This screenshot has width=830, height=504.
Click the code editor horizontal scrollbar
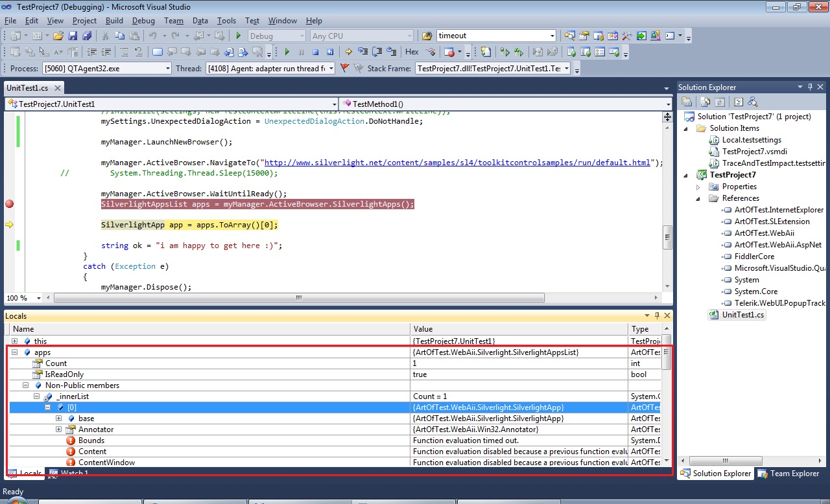(x=298, y=298)
